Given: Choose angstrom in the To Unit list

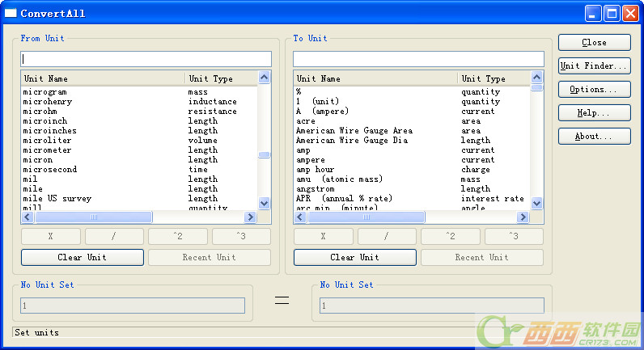Looking at the screenshot, I should coord(317,189).
